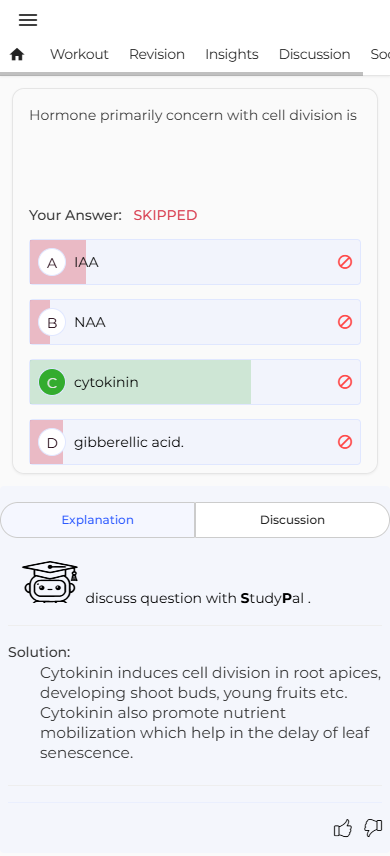Switch to the Revision tab
Image resolution: width=390 pixels, height=856 pixels.
(x=157, y=54)
